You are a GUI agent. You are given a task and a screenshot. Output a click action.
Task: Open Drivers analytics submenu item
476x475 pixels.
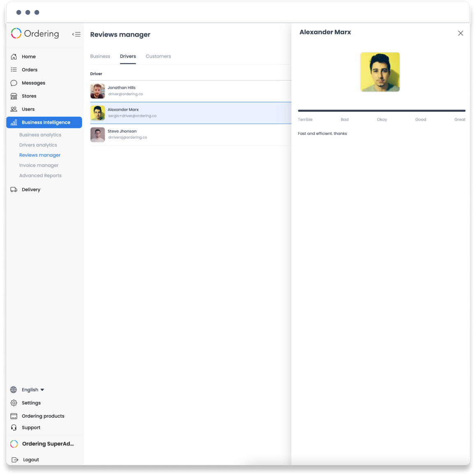[38, 145]
